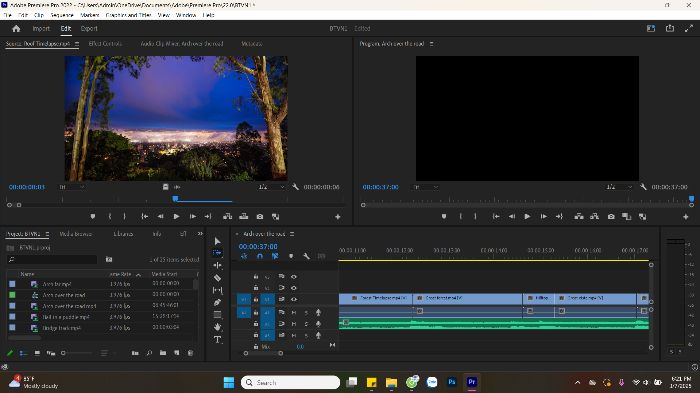This screenshot has height=393, width=700.
Task: Select the Slip tool
Action: point(217,290)
